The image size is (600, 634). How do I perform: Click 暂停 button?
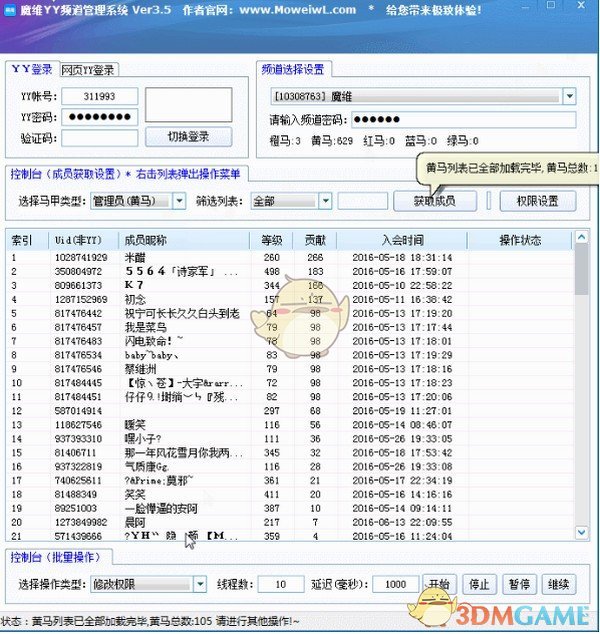(519, 584)
